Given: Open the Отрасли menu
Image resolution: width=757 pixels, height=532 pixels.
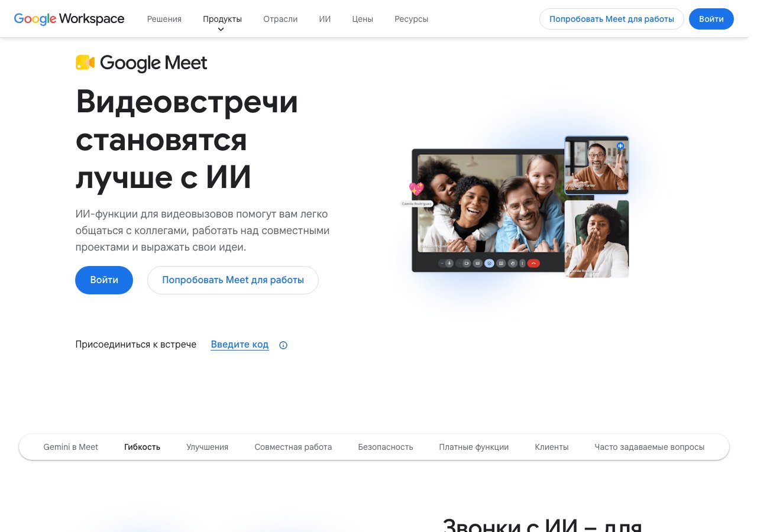Looking at the screenshot, I should [x=280, y=19].
